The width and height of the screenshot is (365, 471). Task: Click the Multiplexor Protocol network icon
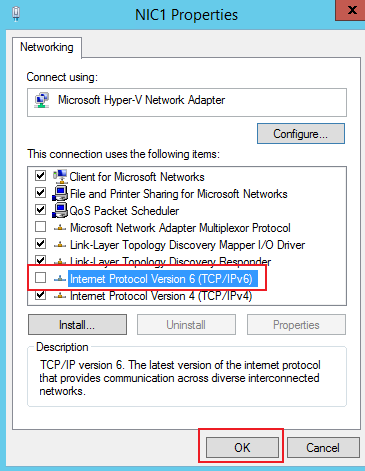(x=60, y=228)
